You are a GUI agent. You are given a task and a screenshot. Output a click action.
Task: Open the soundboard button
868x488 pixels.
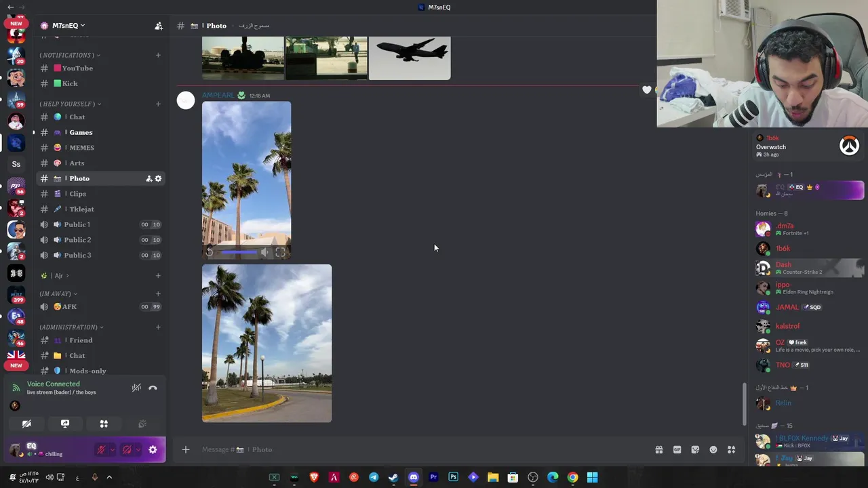(x=142, y=424)
